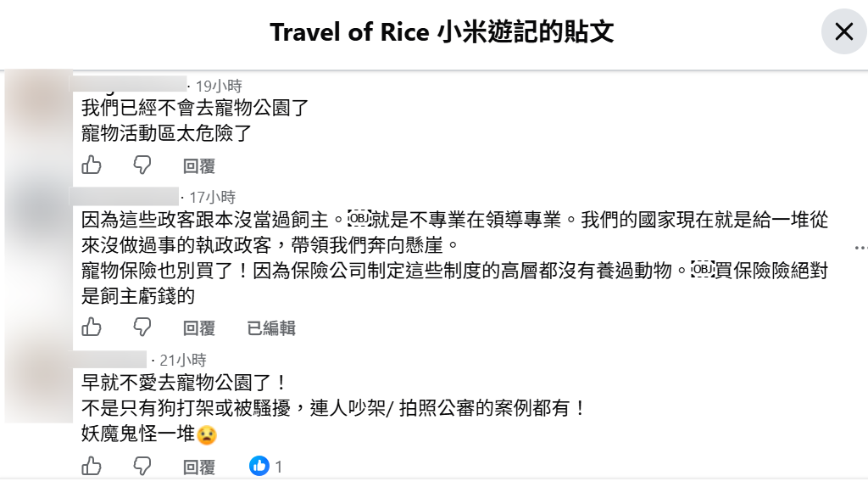
Task: Open the 17小時 comment timestamp
Action: point(213,197)
